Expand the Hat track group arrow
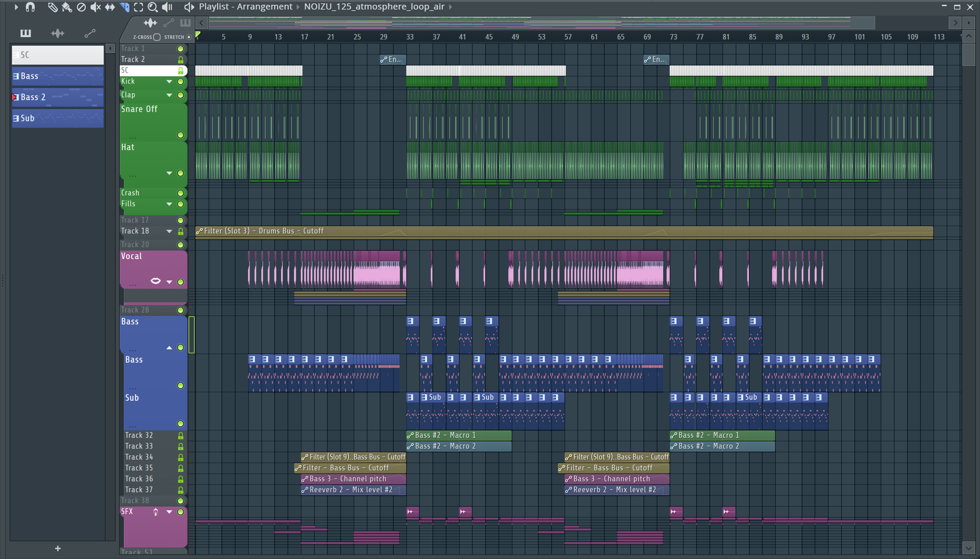This screenshot has width=980, height=559. [x=169, y=173]
